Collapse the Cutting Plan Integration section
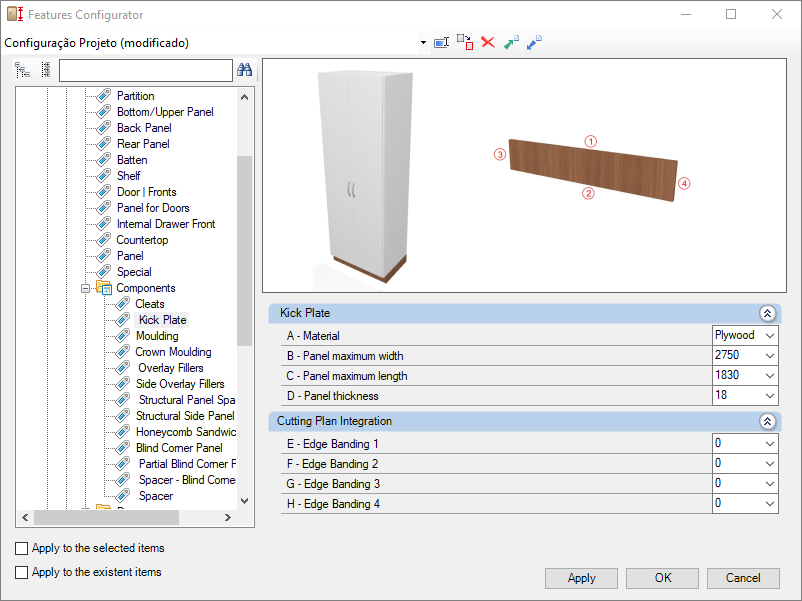 click(767, 421)
